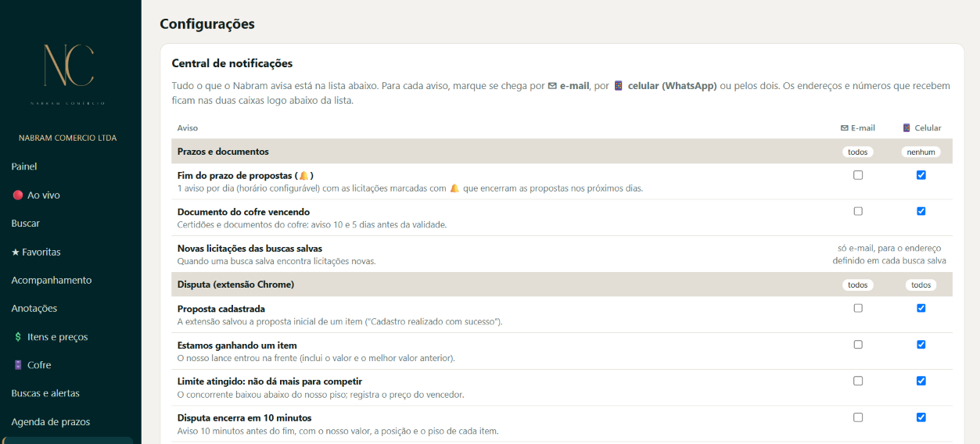This screenshot has width=980, height=444.
Task: Uncheck Celular for Estamos ganhando um item
Action: coord(921,345)
